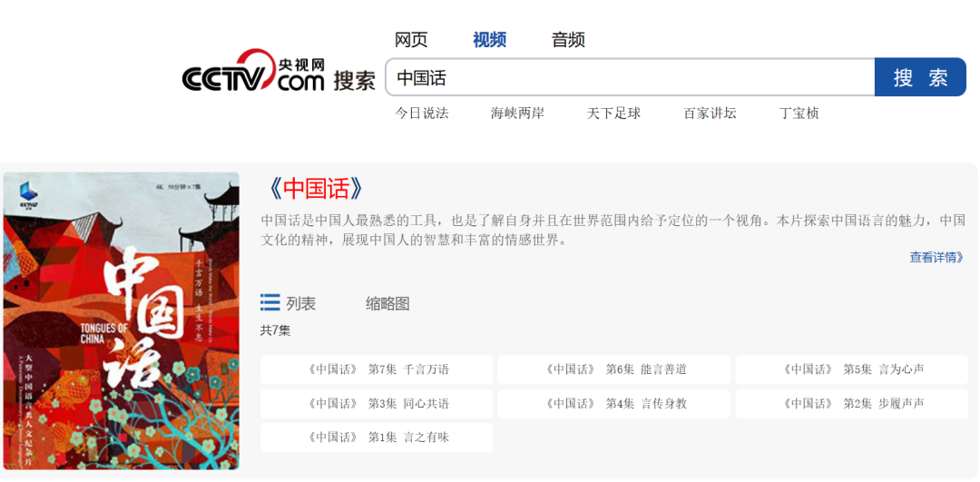Click the CCTV.com logo

(253, 73)
